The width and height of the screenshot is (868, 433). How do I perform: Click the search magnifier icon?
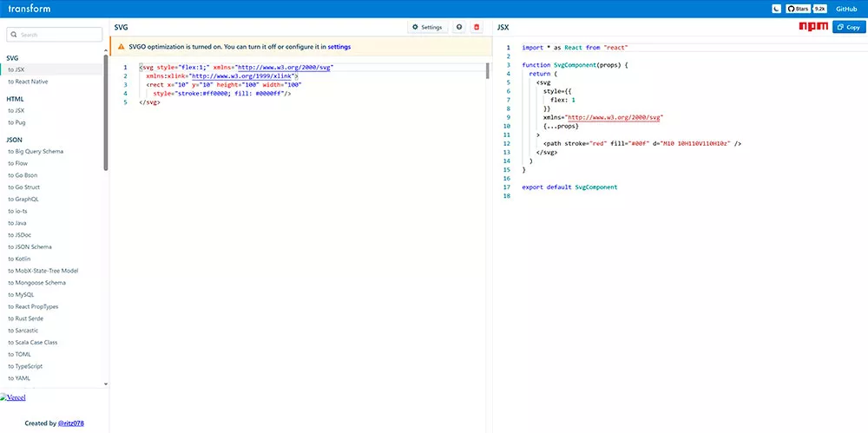(x=13, y=35)
